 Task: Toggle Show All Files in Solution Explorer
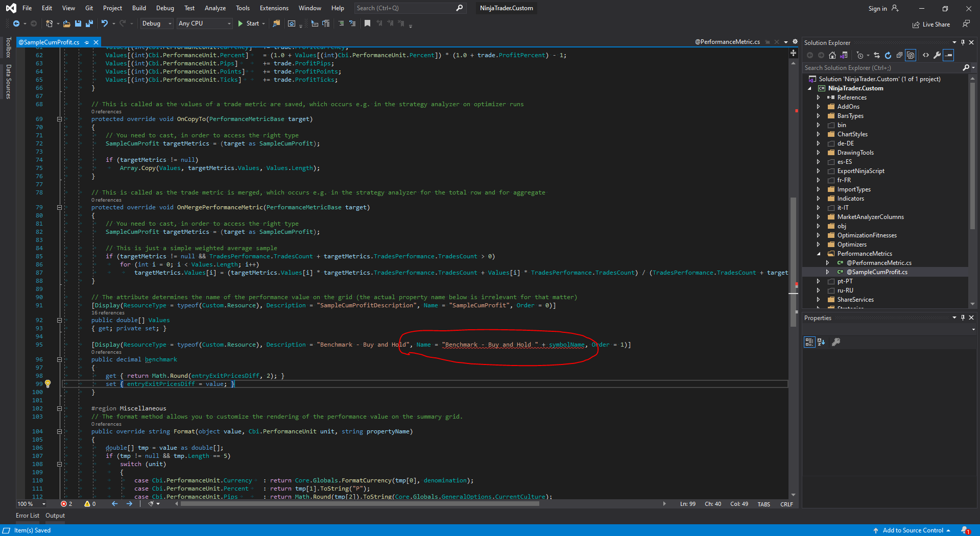click(x=911, y=55)
